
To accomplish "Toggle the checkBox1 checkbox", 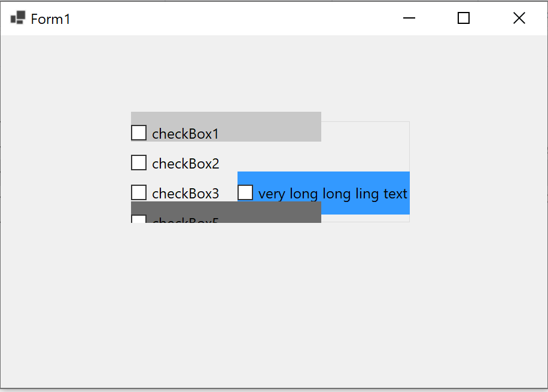I will click(x=138, y=132).
